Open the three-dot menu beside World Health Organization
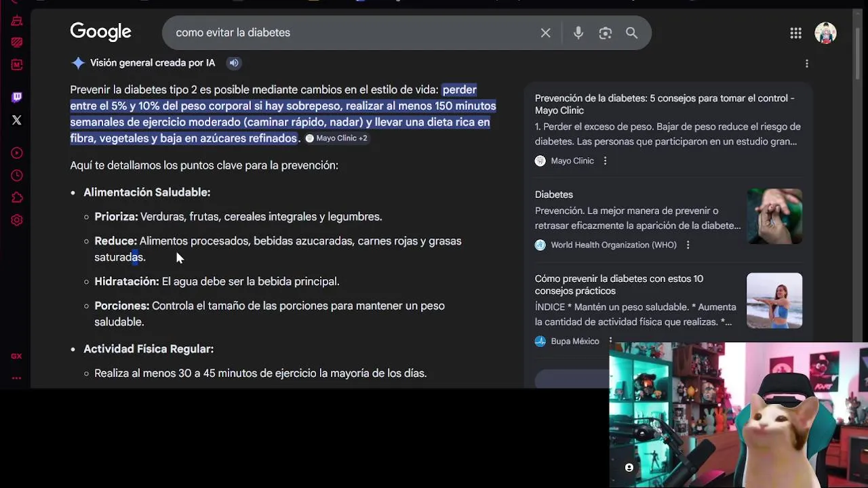The image size is (868, 488). tap(688, 245)
